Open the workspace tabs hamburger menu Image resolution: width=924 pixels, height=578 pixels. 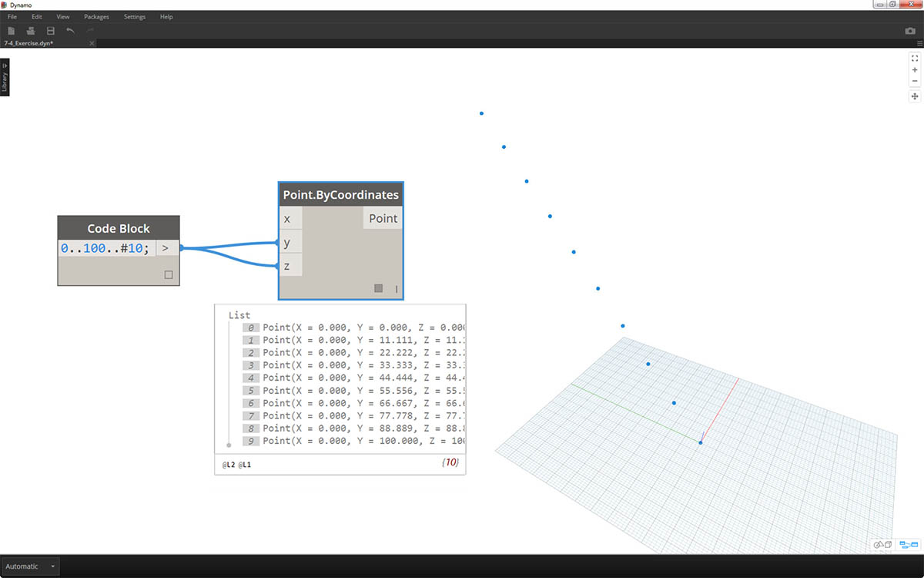(x=919, y=43)
